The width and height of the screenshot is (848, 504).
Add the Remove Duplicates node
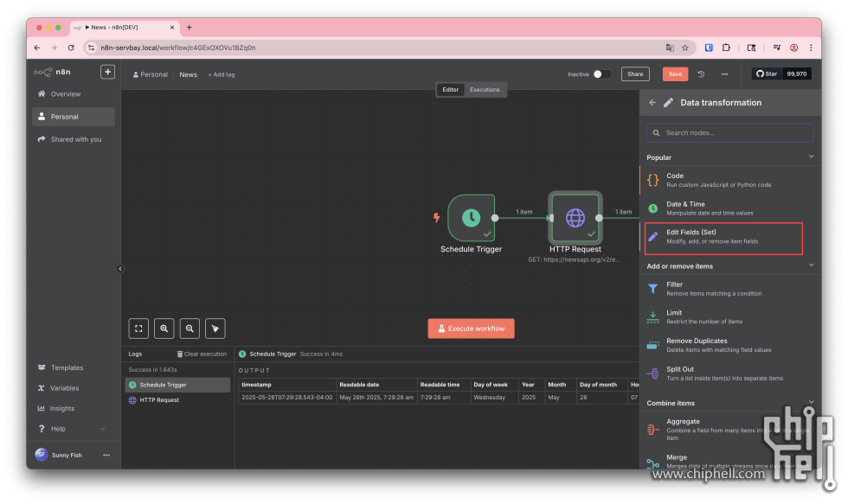(x=730, y=346)
